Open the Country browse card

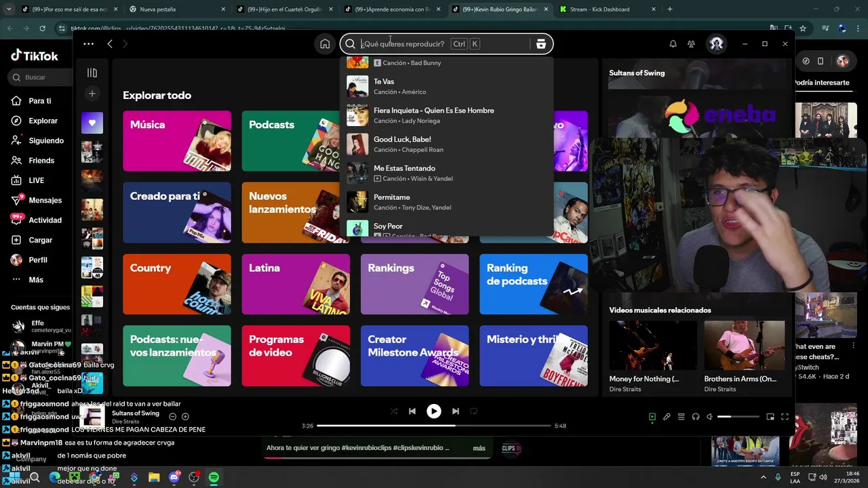pos(177,284)
